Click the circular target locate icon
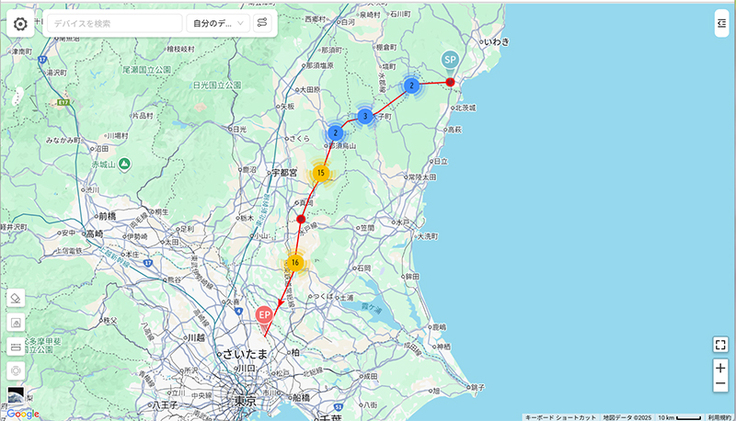736x421 pixels. coord(16,370)
